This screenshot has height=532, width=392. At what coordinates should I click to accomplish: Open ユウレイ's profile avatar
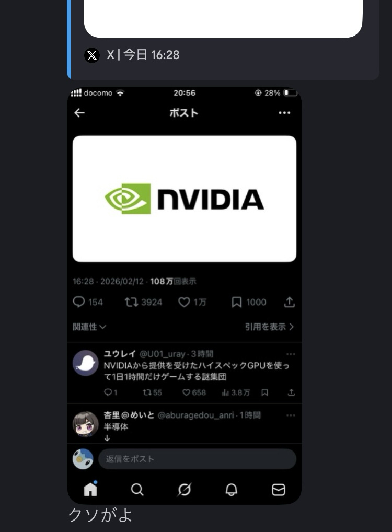[x=86, y=363]
